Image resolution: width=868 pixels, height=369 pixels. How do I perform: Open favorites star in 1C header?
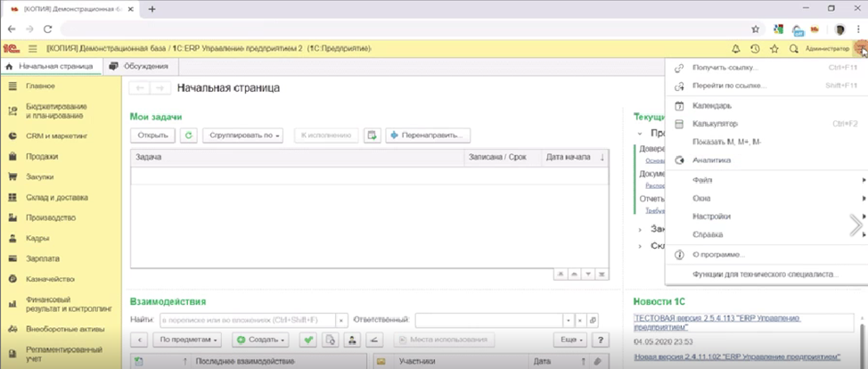pyautogui.click(x=774, y=49)
